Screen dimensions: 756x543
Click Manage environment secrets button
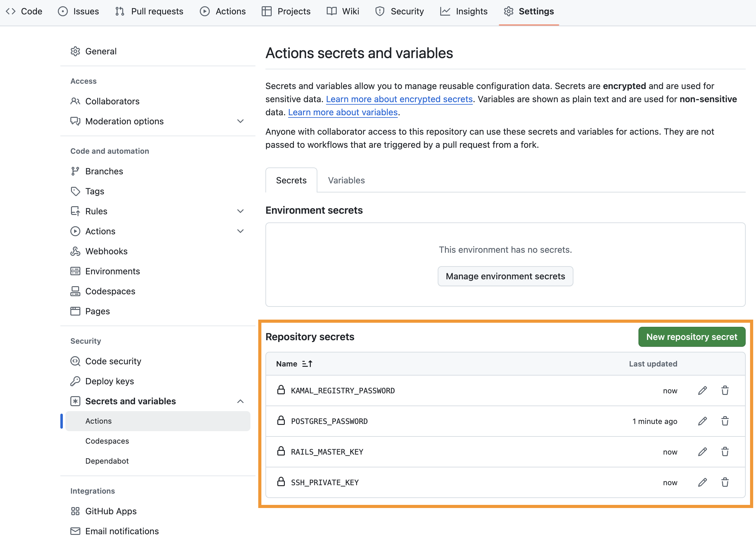coord(505,276)
